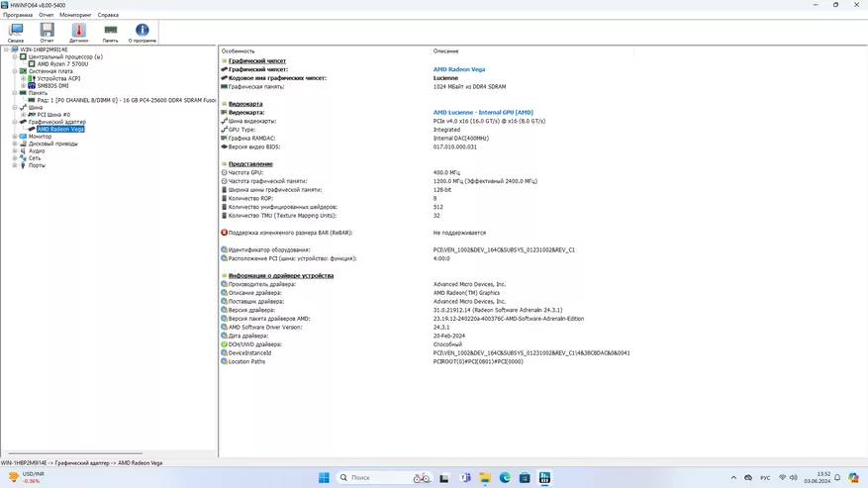The height and width of the screenshot is (488, 868).
Task: Collapse the Графический адаптер tree node
Action: 15,122
